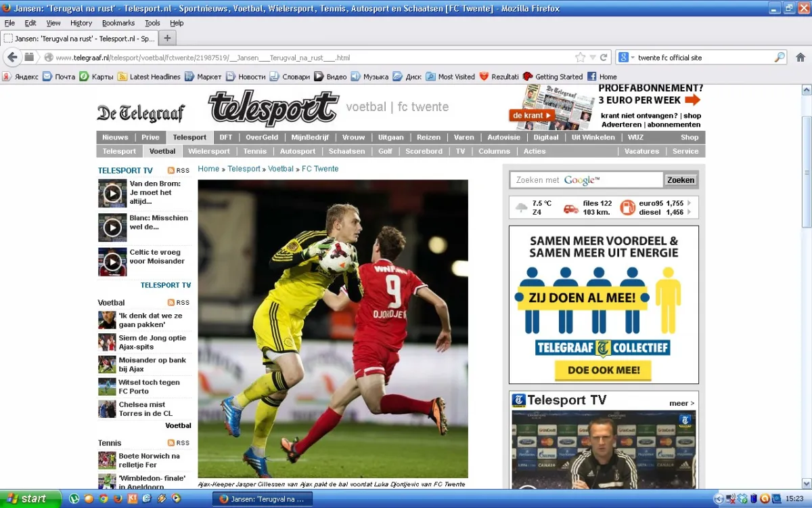Click inside the Google Zoeken met field

(586, 179)
